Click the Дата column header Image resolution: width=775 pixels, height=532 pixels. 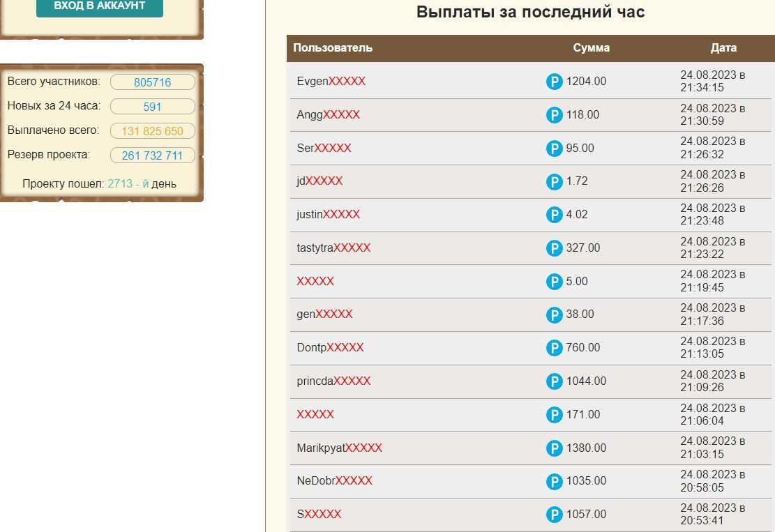tap(723, 48)
